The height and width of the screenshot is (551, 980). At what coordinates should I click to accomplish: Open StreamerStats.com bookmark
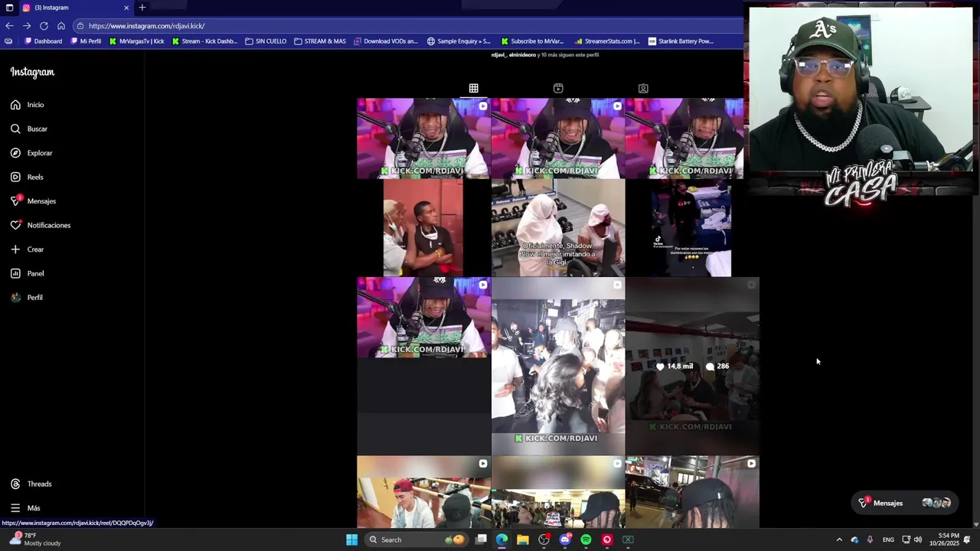(606, 41)
